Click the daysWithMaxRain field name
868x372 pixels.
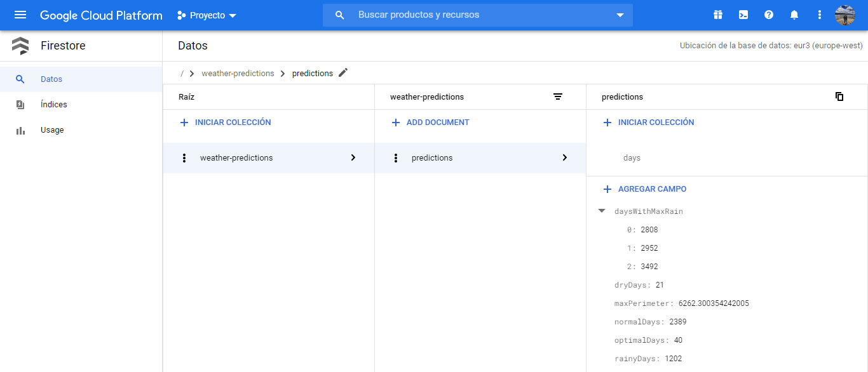(649, 211)
